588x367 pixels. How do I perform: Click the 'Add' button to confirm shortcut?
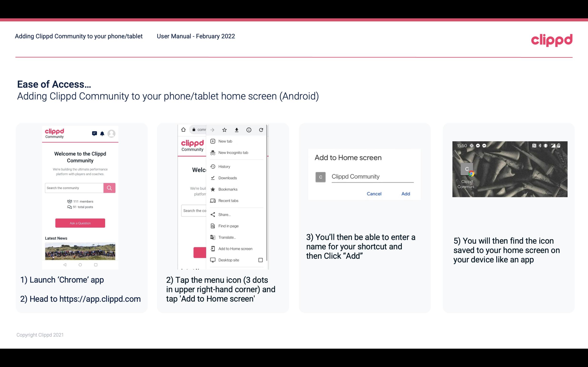pyautogui.click(x=405, y=193)
